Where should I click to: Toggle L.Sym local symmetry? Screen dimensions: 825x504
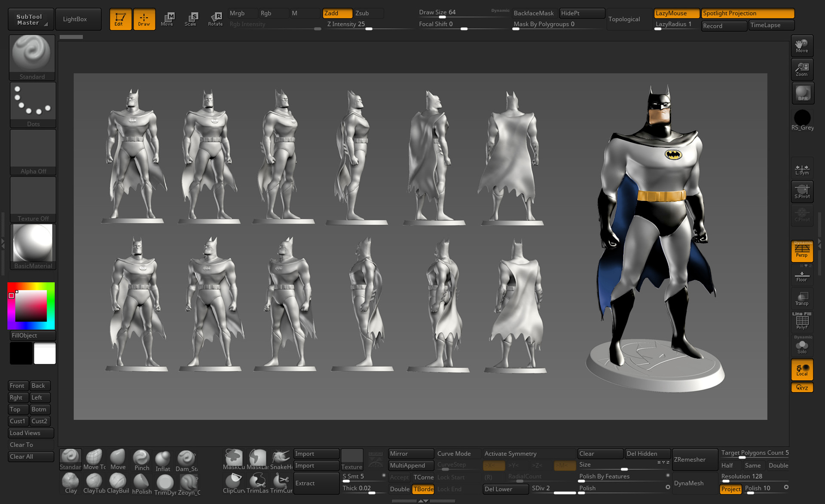[x=802, y=169]
